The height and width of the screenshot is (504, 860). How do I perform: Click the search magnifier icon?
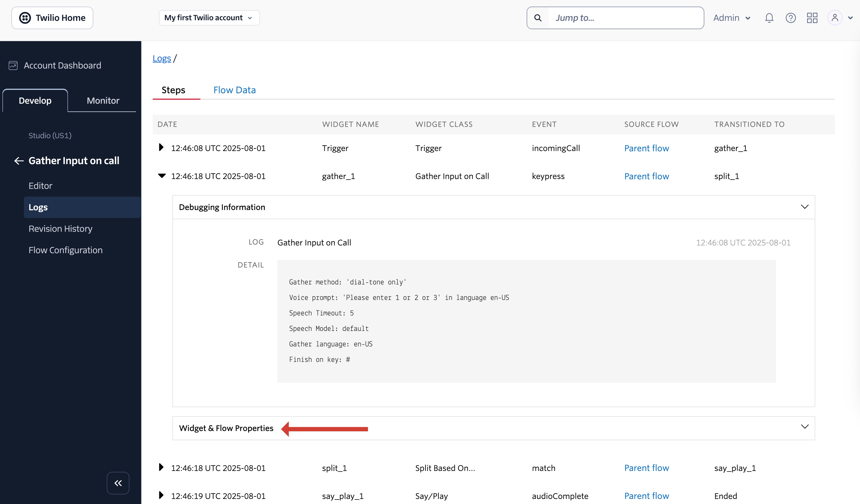(x=538, y=18)
